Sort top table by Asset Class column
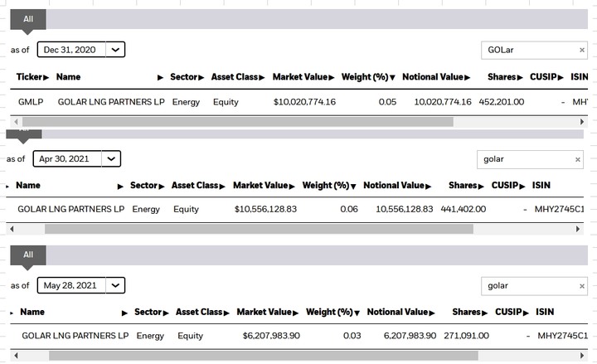The width and height of the screenshot is (597, 364). click(x=238, y=77)
